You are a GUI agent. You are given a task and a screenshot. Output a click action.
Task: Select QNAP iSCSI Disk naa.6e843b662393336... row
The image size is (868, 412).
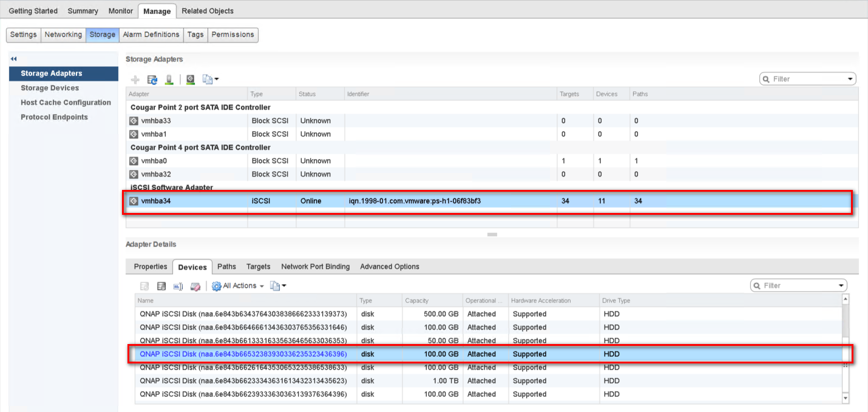489,394
